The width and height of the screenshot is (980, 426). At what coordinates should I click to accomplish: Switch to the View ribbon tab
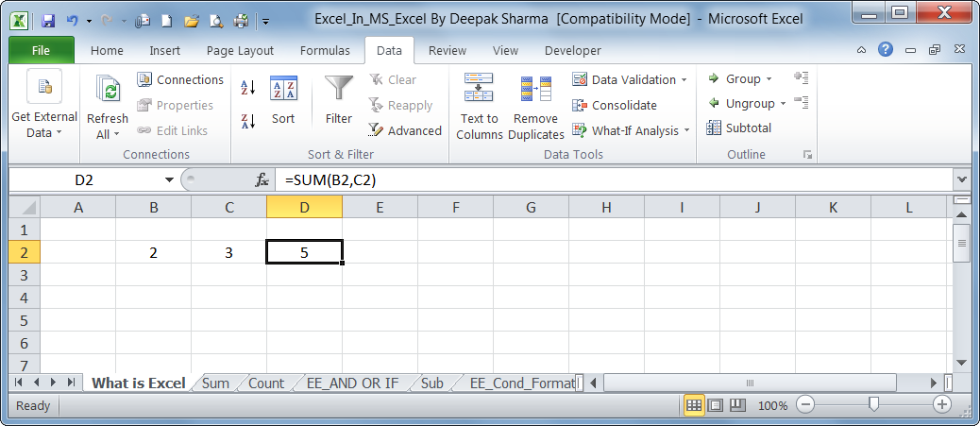click(505, 51)
